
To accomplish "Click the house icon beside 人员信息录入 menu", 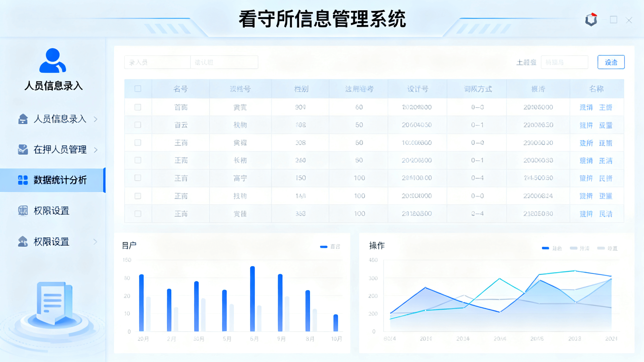I will pyautogui.click(x=22, y=119).
